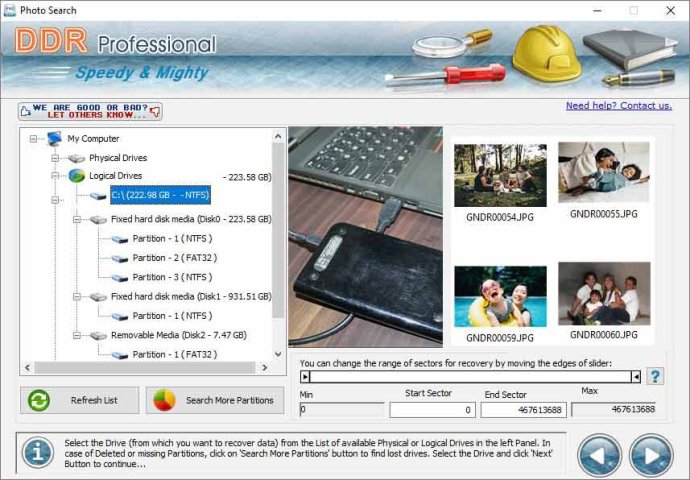Close the Photo Search window
The image size is (690, 480).
(x=670, y=11)
